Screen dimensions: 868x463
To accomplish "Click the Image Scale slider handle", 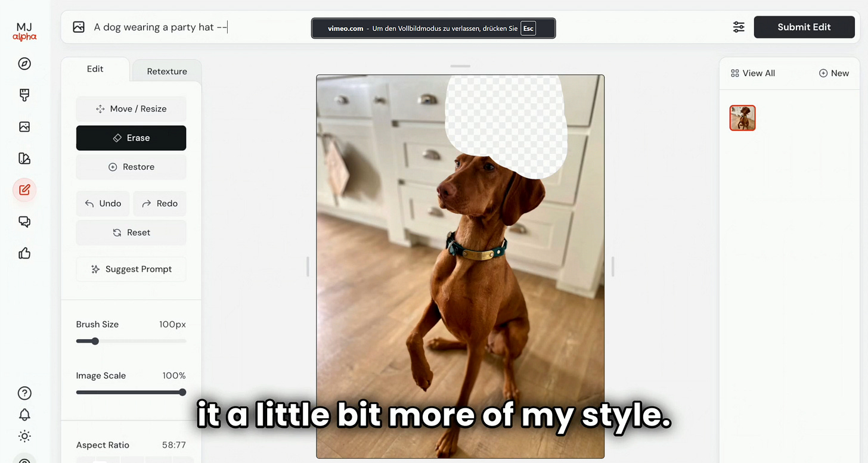I will point(182,392).
